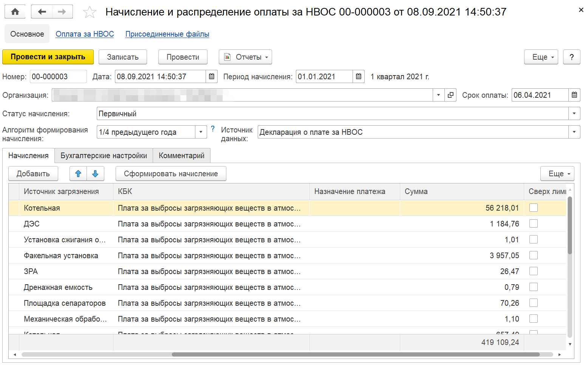Image resolution: width=588 pixels, height=365 pixels.
Task: Switch to the Комментарий tab
Action: [181, 156]
